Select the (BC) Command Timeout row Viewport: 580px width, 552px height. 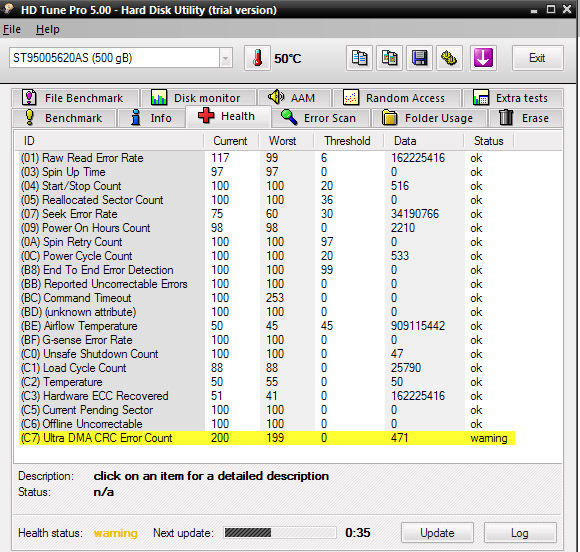point(266,298)
